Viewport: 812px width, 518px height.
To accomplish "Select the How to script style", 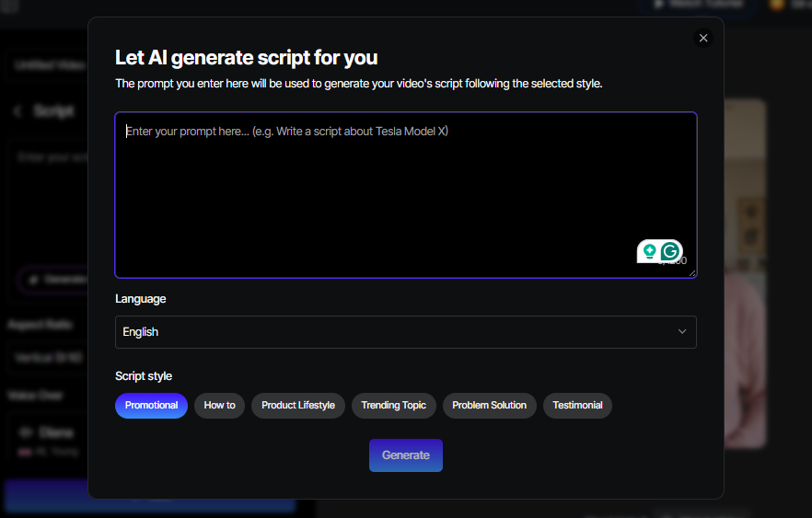I will 219,405.
